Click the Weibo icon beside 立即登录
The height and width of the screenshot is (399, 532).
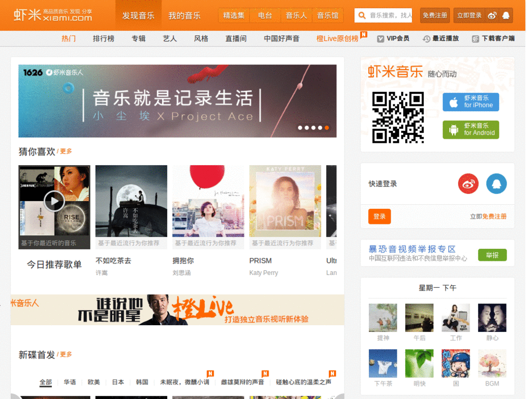[x=493, y=16]
